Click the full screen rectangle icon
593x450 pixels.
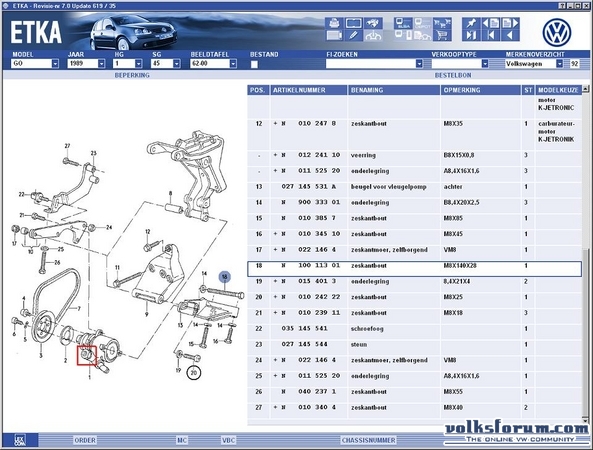coord(353,23)
